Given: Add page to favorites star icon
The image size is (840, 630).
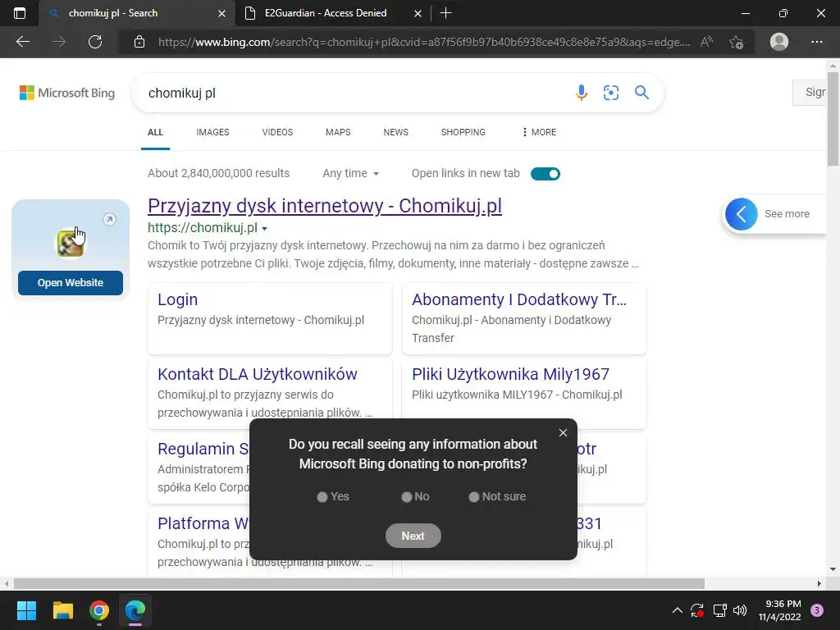Looking at the screenshot, I should 737,42.
